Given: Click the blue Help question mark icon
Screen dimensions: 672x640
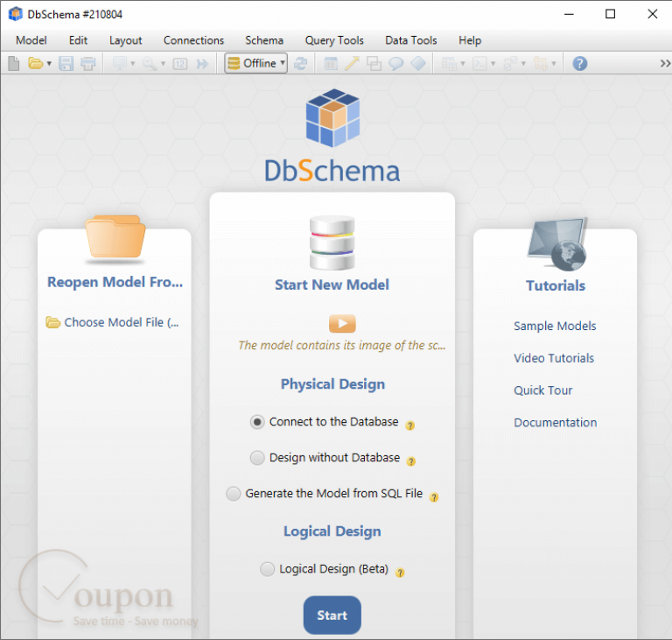Looking at the screenshot, I should coord(580,64).
